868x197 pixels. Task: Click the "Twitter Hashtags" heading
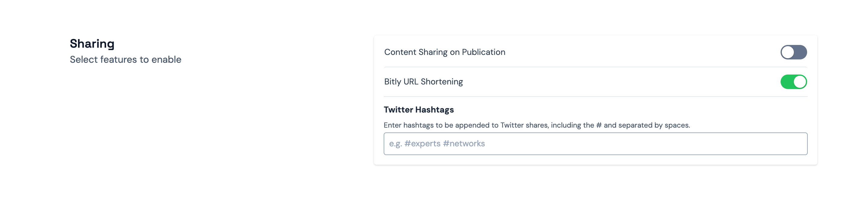[419, 110]
